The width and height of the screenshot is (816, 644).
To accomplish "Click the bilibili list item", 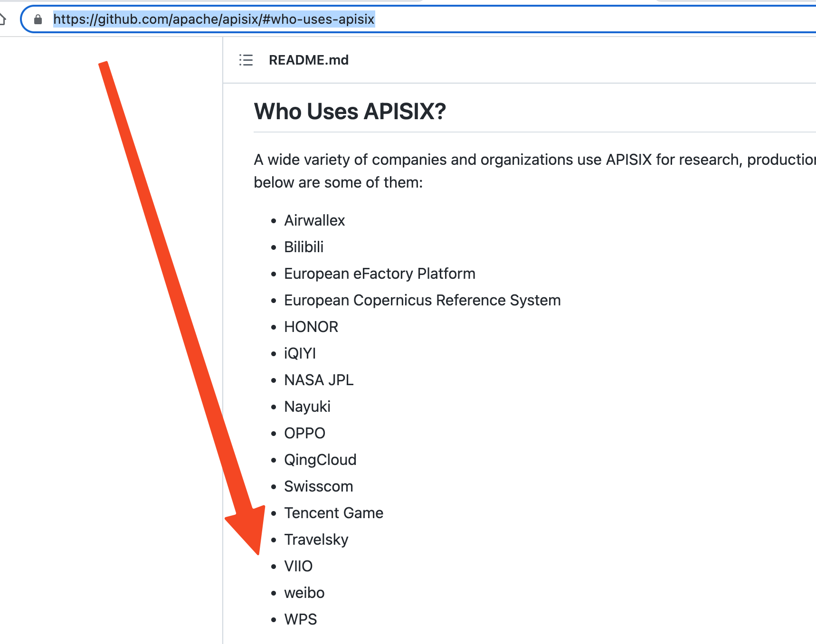I will (x=304, y=246).
